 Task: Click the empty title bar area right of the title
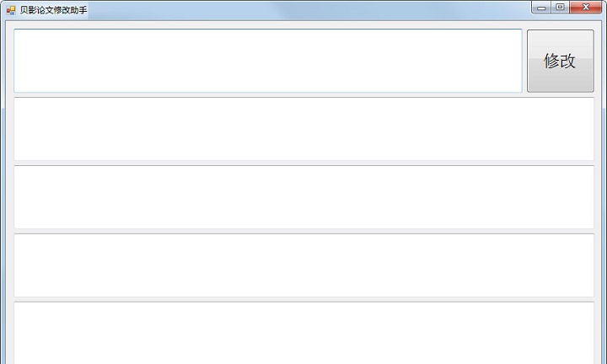[x=309, y=10]
